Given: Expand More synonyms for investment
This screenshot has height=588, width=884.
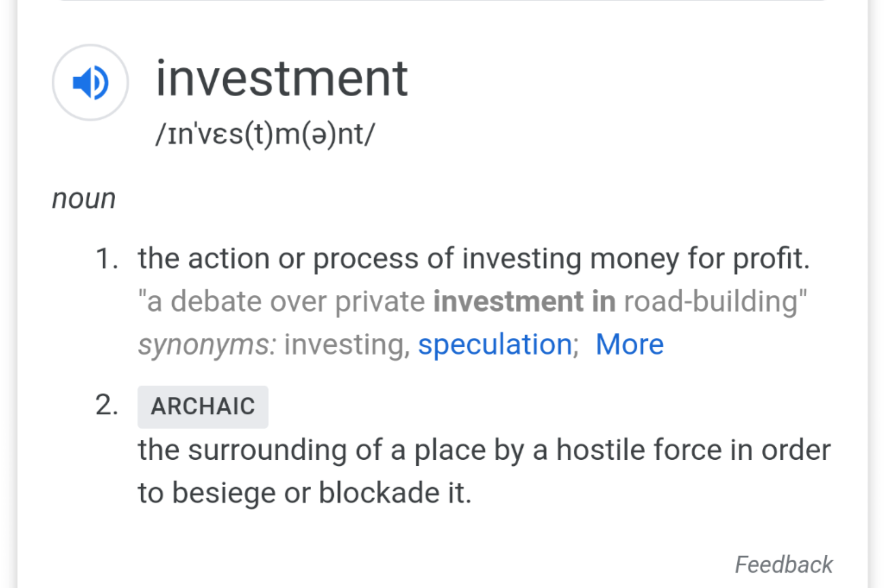Looking at the screenshot, I should [629, 345].
